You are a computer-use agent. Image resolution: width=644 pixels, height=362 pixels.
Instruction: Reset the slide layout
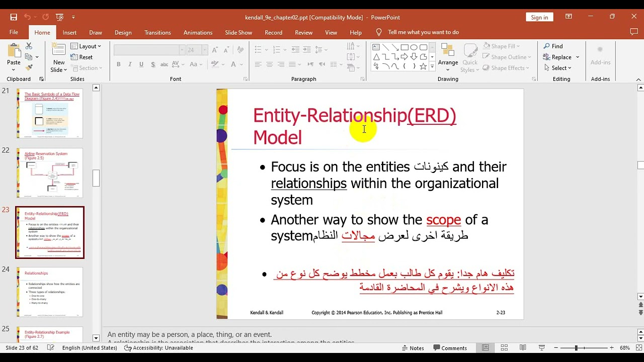[82, 57]
